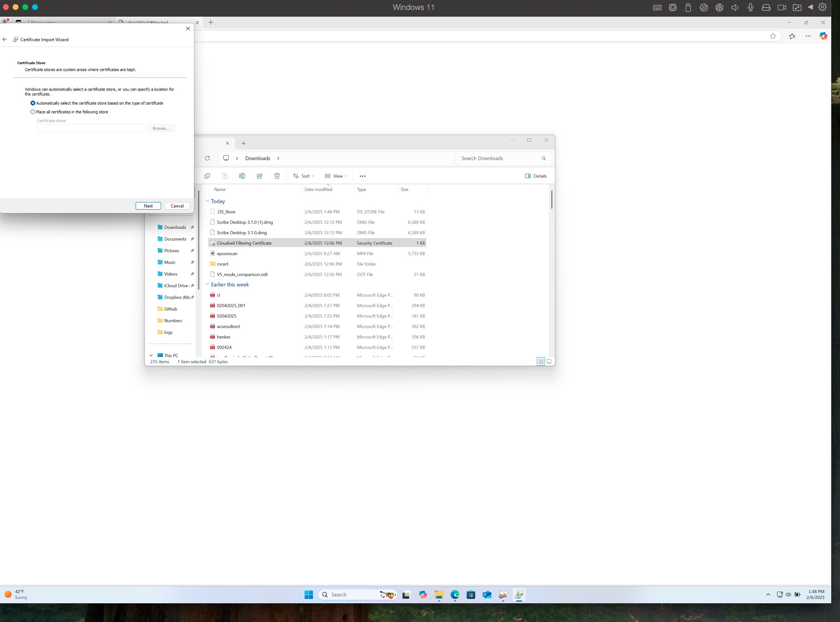
Task: Click the Share icon in File Explorer toolbar
Action: coord(260,176)
